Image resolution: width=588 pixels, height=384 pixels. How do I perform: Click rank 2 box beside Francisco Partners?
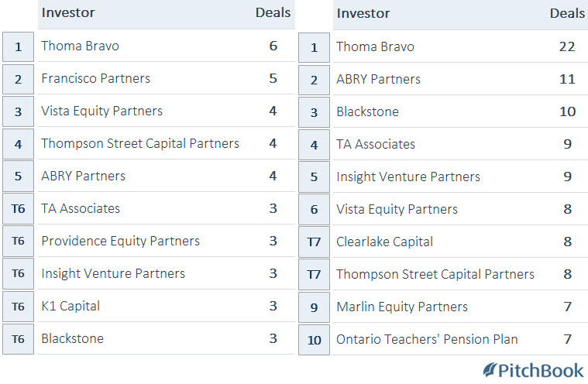[x=18, y=79]
